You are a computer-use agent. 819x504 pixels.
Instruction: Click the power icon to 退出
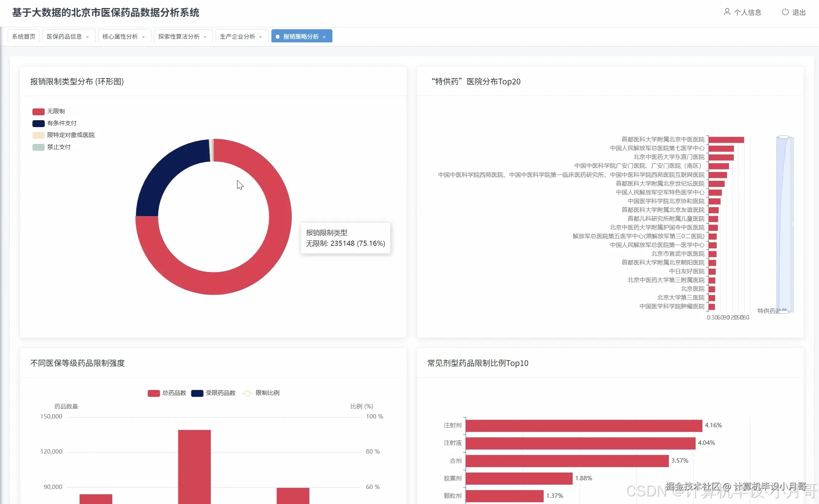point(785,12)
